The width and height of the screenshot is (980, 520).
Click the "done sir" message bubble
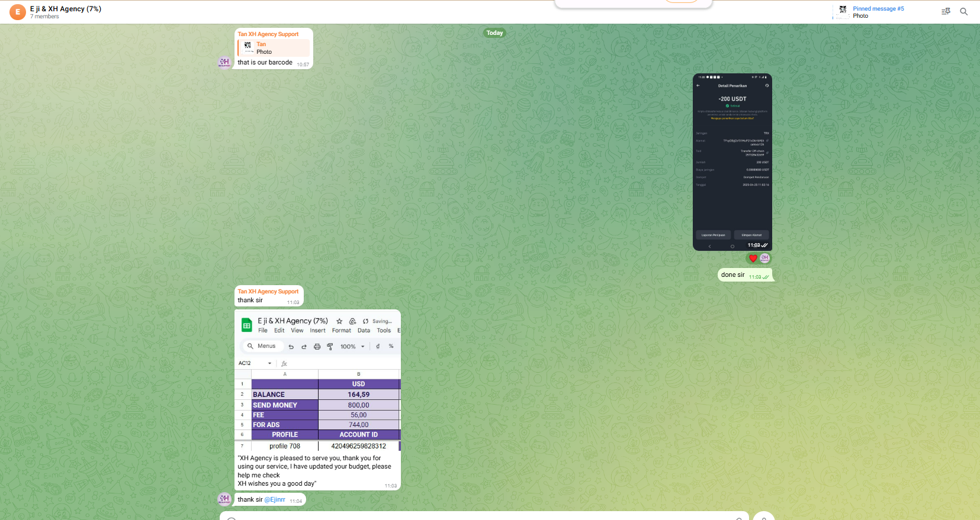(733, 275)
